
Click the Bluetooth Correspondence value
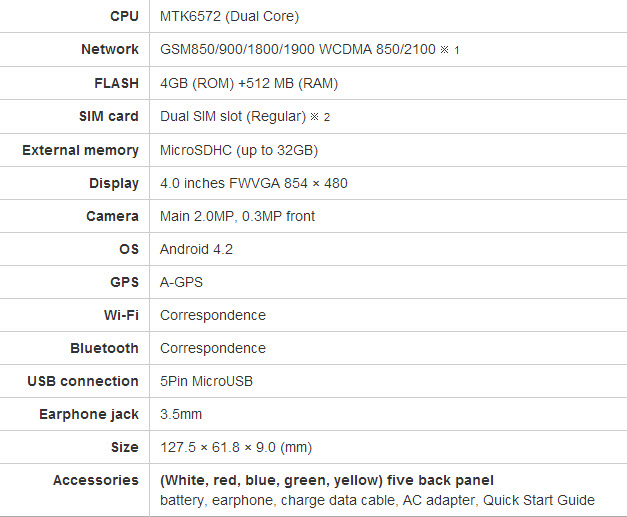coord(213,348)
